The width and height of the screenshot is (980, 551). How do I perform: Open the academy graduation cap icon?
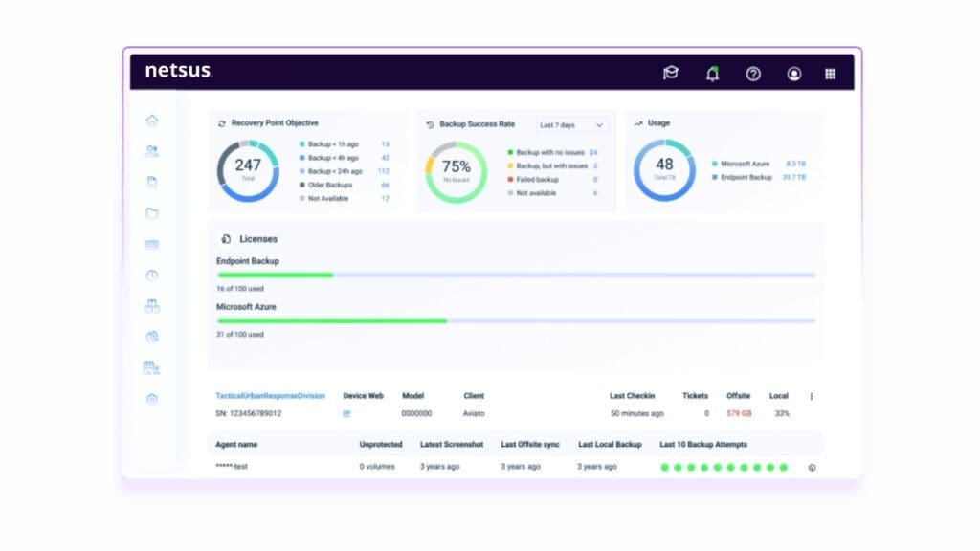(671, 73)
